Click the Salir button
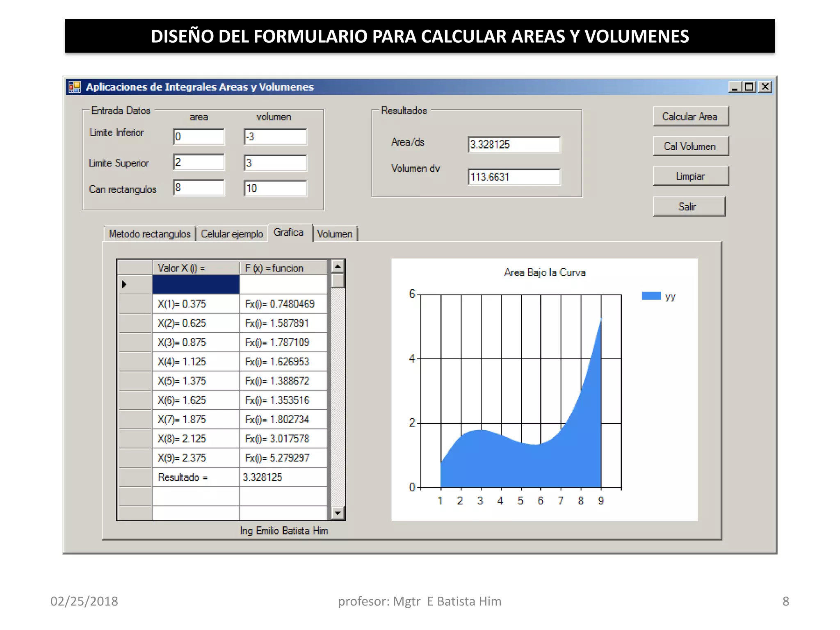This screenshot has height=630, width=840. click(689, 206)
